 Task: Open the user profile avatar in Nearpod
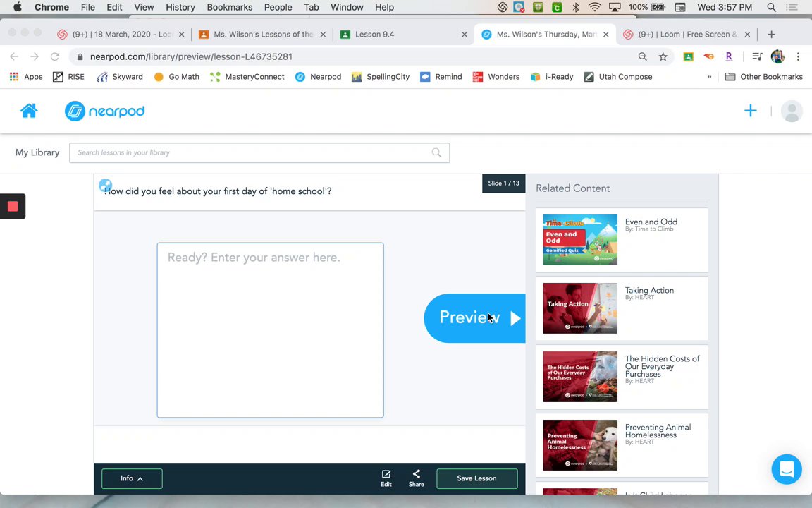[792, 111]
